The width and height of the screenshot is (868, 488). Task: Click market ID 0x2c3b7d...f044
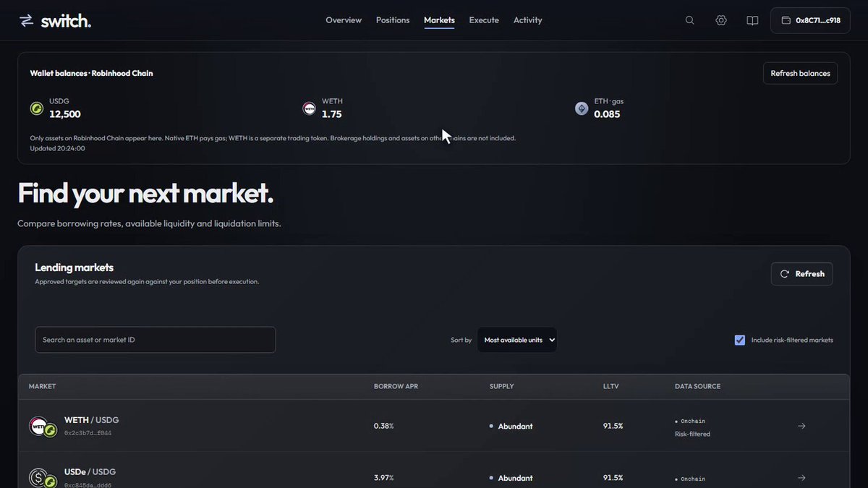(88, 433)
